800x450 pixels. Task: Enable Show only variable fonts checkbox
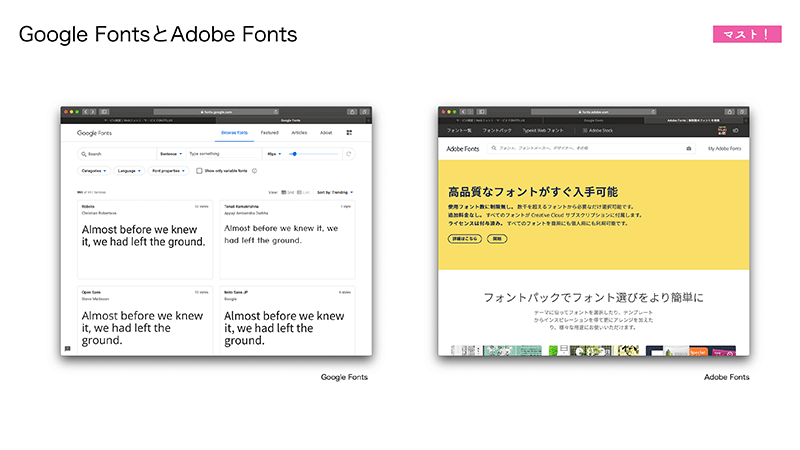click(200, 171)
